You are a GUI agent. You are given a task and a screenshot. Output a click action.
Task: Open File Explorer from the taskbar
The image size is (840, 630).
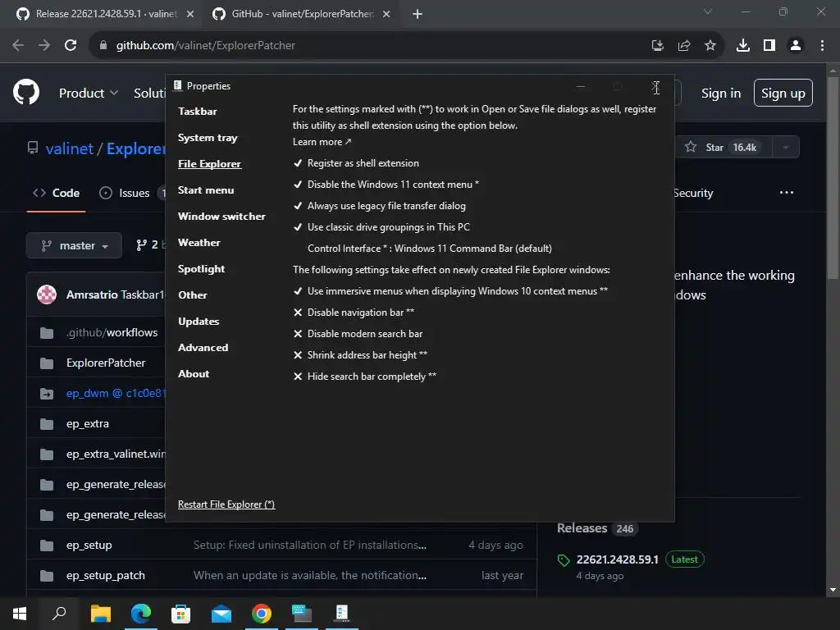point(100,614)
